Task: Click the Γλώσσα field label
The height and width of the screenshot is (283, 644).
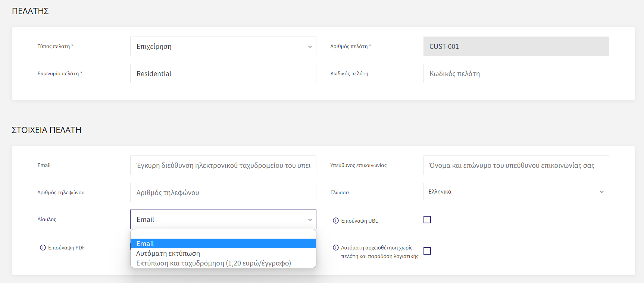Action: click(x=340, y=192)
